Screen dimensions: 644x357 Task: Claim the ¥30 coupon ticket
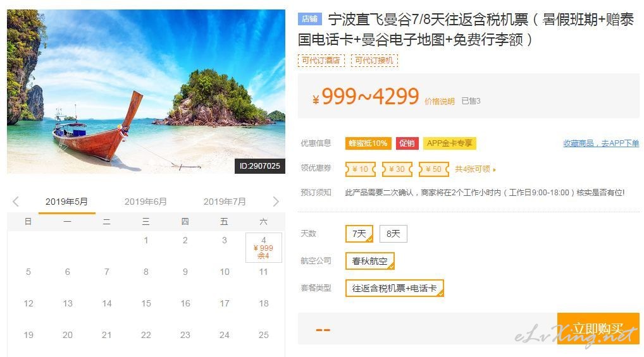[x=397, y=169]
